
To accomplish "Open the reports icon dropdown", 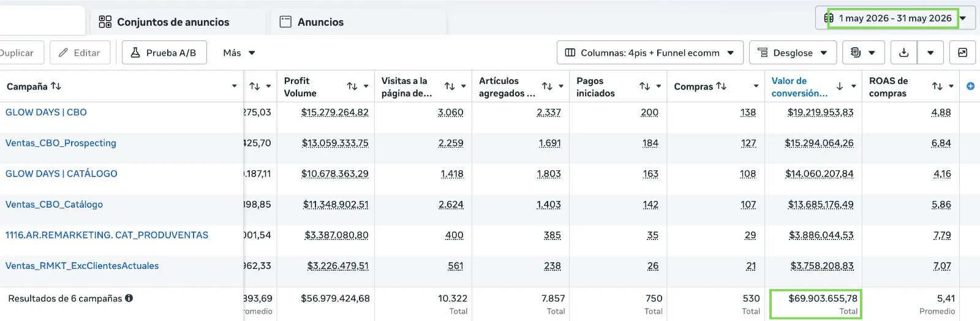I will coord(864,53).
